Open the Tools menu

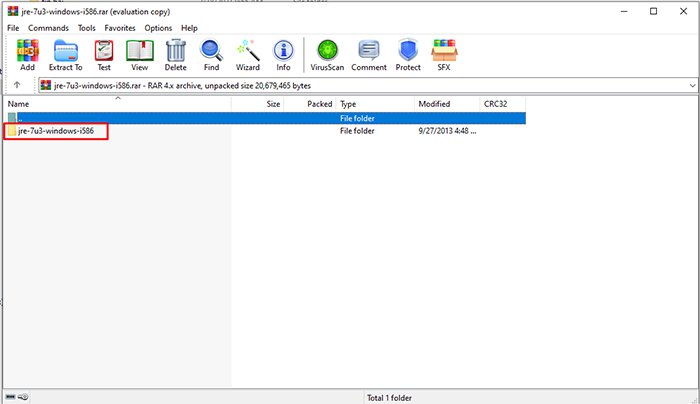pyautogui.click(x=87, y=28)
